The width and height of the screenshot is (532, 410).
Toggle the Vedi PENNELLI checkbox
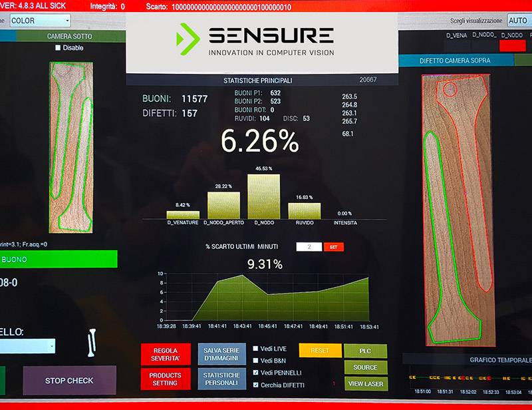click(256, 373)
